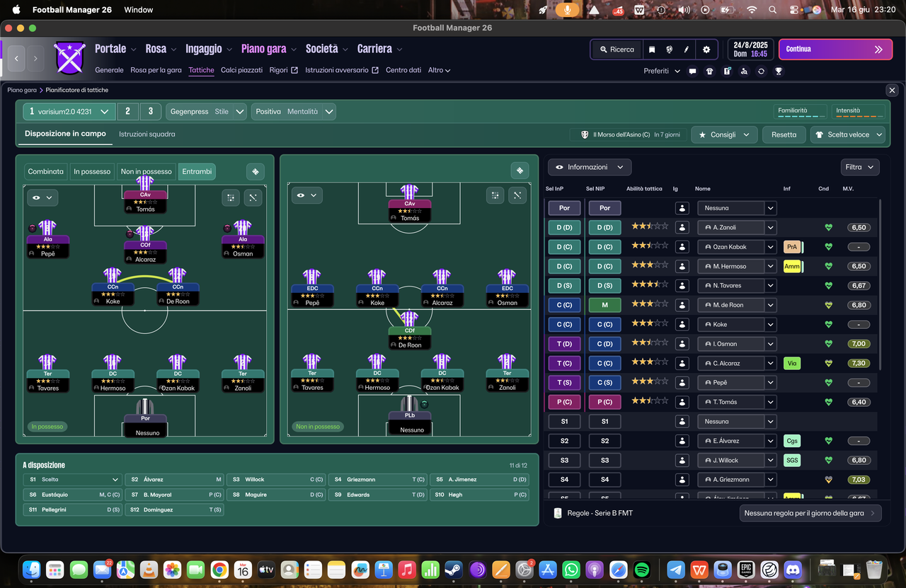Toggle the eye visibility dropdown on out-of-possession pitch
This screenshot has width=906, height=588.
pyautogui.click(x=307, y=195)
